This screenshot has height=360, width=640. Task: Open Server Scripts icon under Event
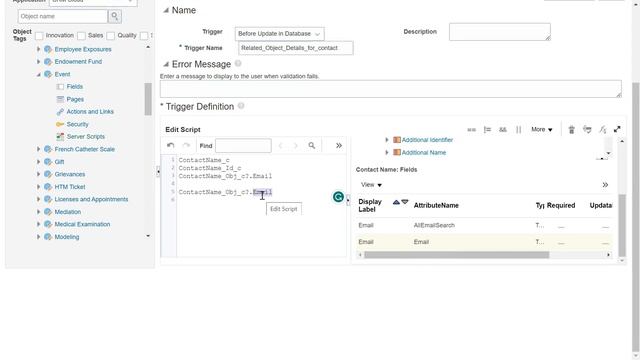[60, 136]
